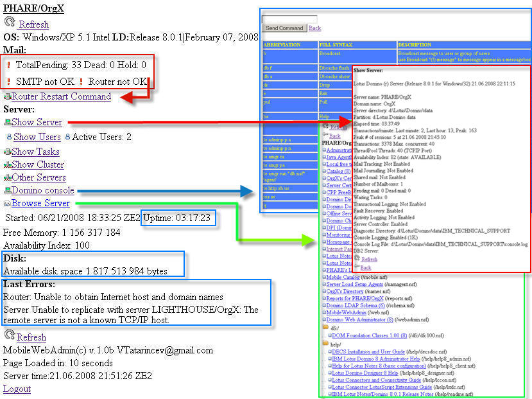Open the Help for Lotus Notes 8 link

(x=379, y=366)
